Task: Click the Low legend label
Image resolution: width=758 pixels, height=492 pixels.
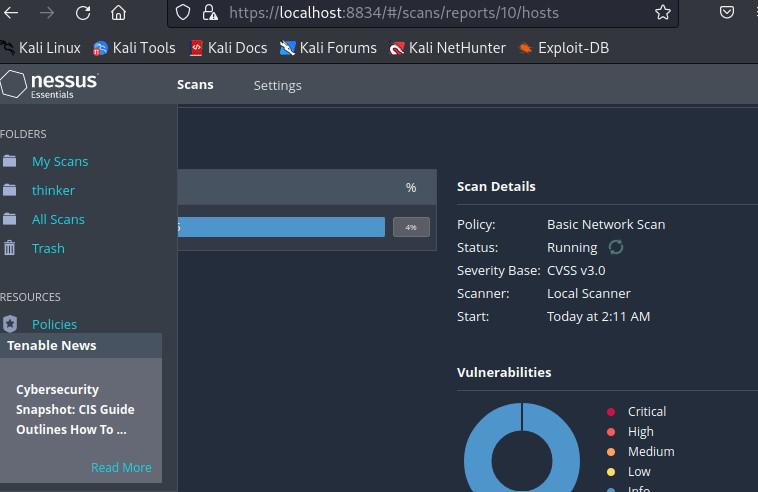Action: click(x=639, y=472)
